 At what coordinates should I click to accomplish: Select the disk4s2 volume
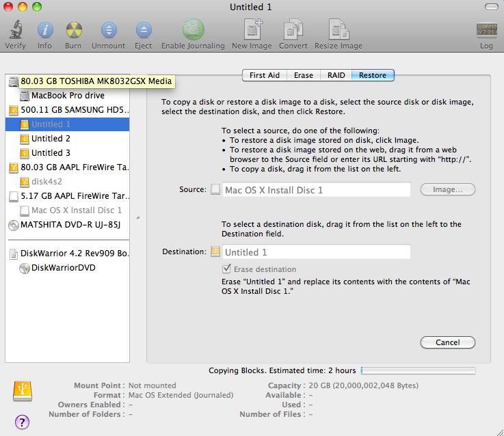pyautogui.click(x=68, y=182)
